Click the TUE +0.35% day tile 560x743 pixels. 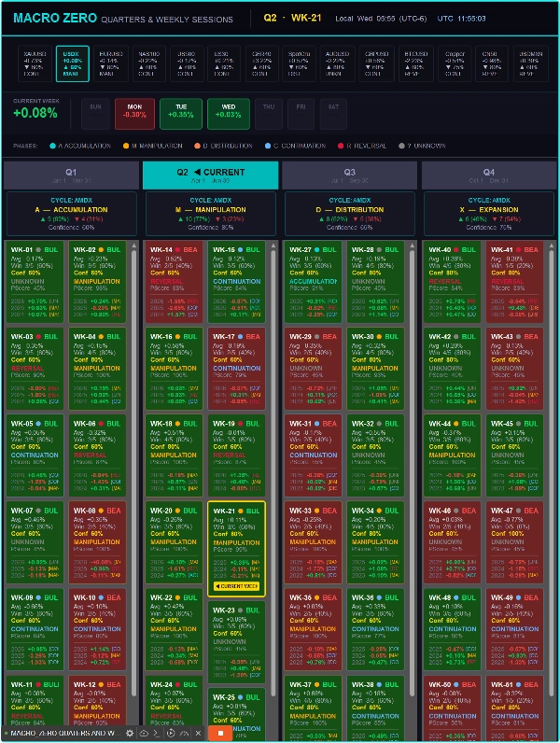point(181,114)
